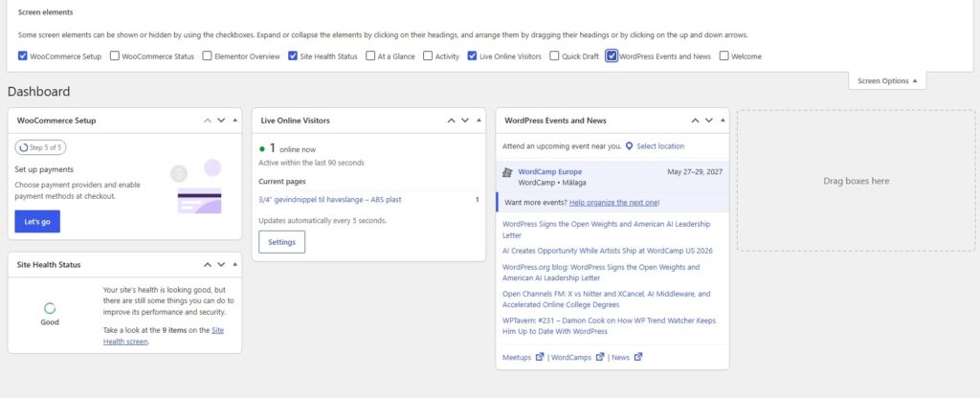
Task: Move Live Online Visitors box down
Action: (465, 121)
